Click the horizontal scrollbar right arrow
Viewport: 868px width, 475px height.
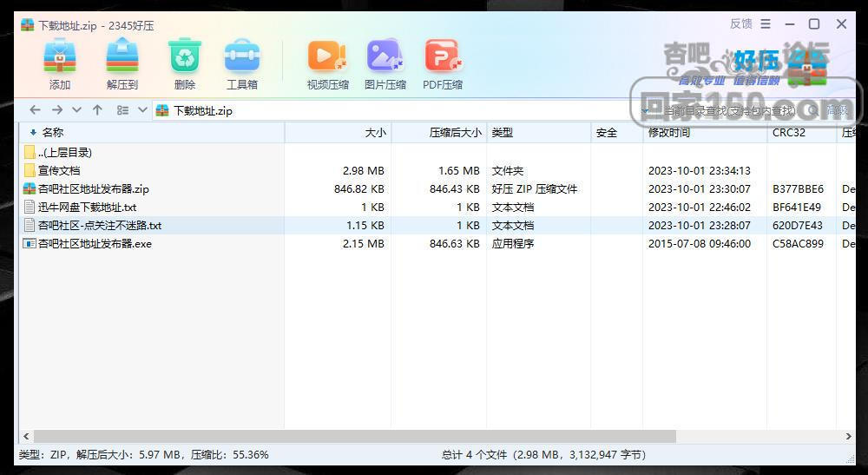point(848,436)
